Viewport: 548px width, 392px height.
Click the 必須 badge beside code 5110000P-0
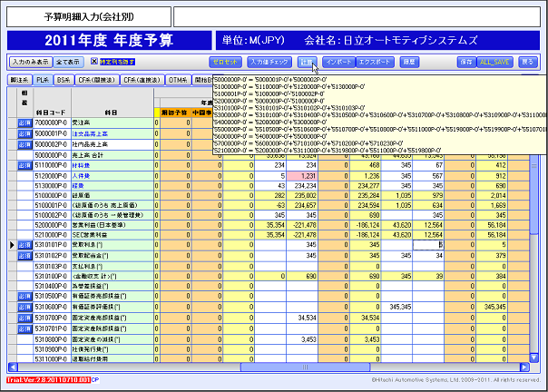point(24,166)
